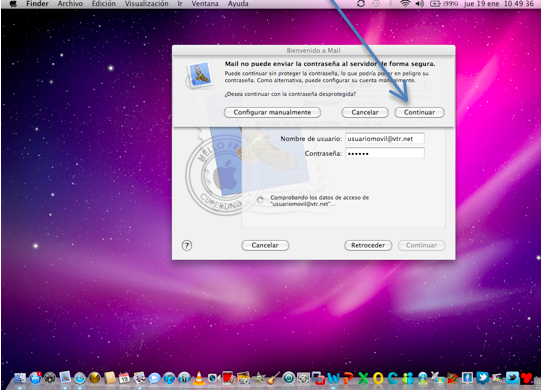Open App Store from the Dock
This screenshot has width=541, height=390.
point(35,378)
